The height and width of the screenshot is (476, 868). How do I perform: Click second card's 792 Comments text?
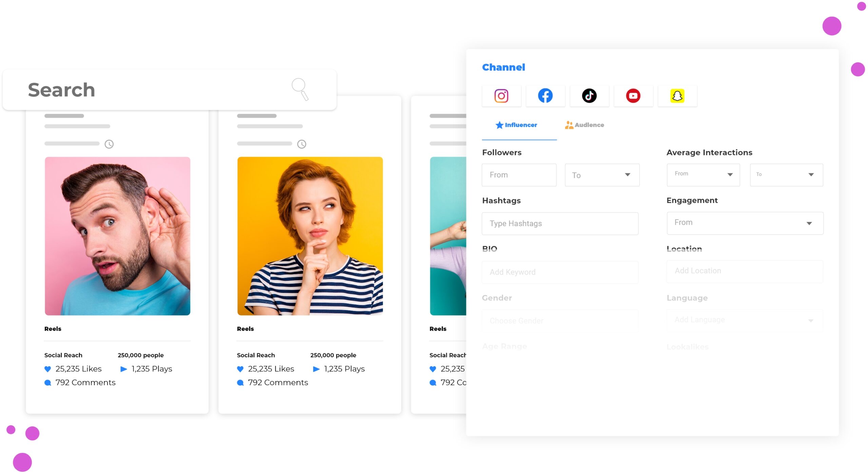278,383
